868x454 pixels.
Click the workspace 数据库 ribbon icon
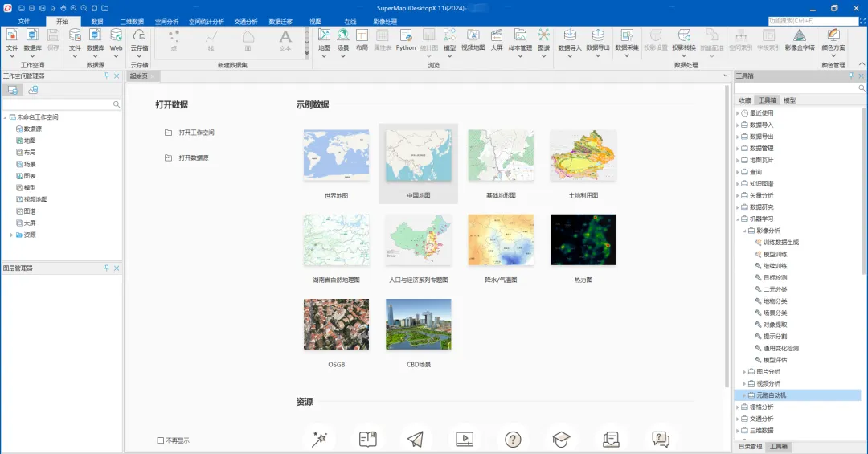click(32, 36)
